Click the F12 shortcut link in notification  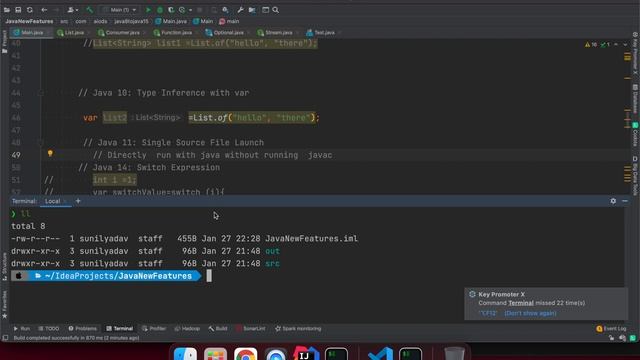click(x=488, y=313)
